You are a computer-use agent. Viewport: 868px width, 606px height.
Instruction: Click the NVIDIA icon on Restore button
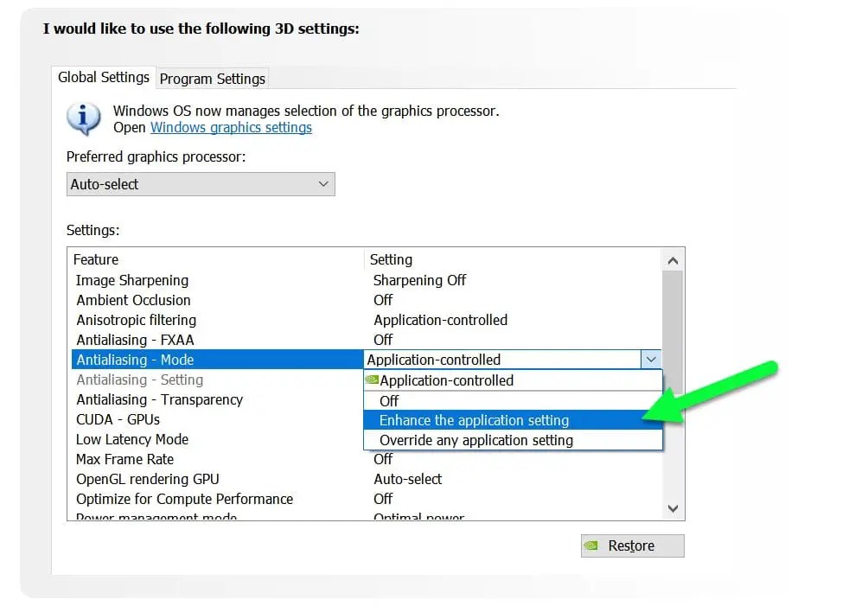pos(591,545)
